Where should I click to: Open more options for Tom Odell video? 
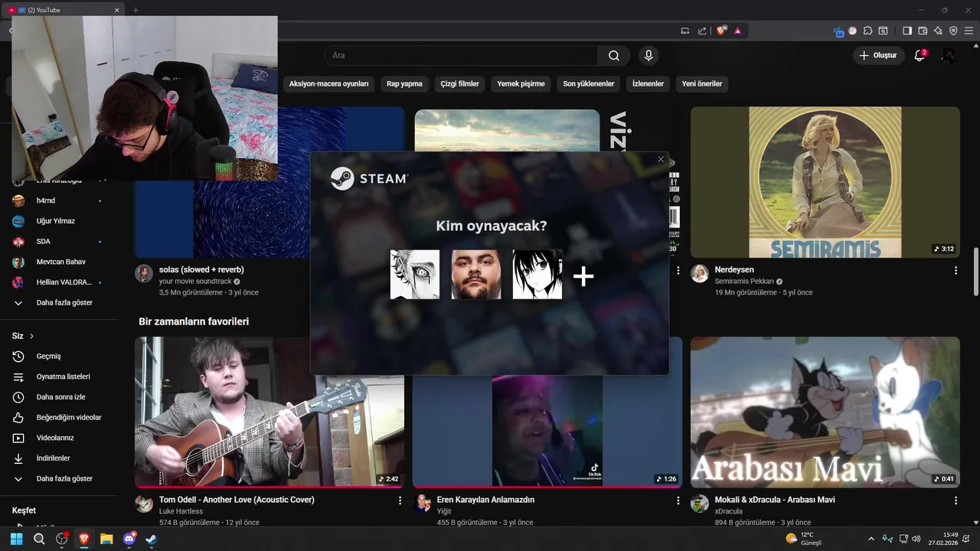[400, 500]
